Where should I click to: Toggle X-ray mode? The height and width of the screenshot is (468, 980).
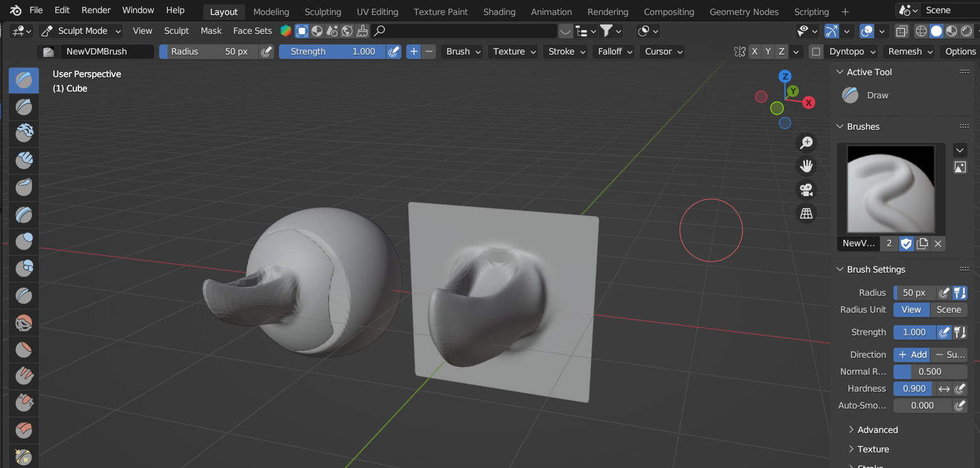902,31
